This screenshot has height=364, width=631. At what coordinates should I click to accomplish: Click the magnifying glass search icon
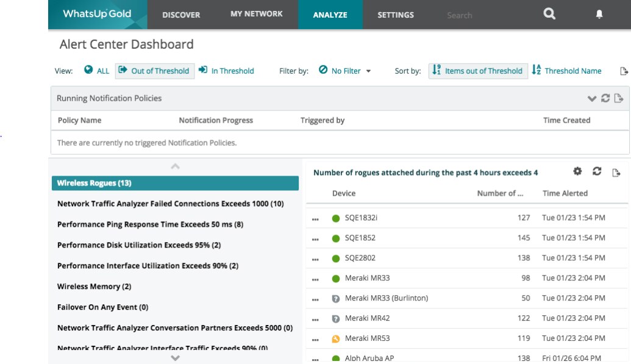[549, 14]
